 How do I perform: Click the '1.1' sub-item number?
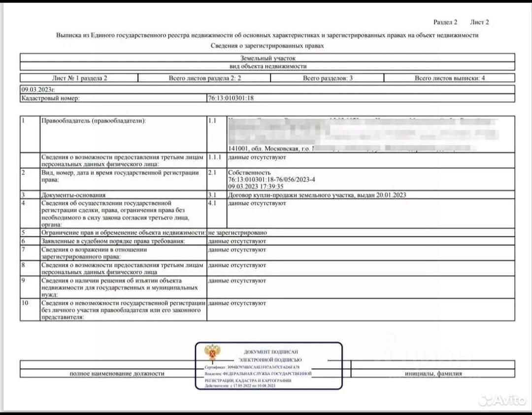tap(212, 120)
